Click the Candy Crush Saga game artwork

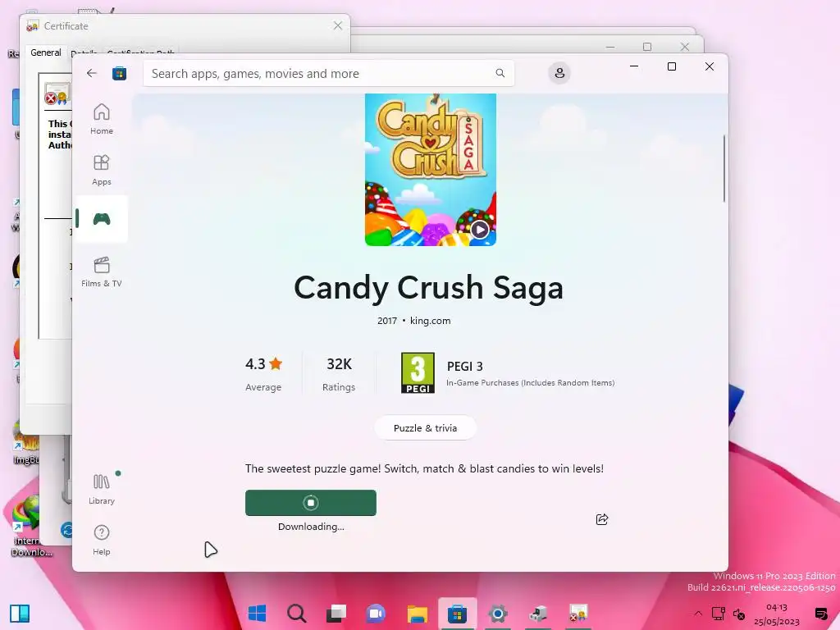pyautogui.click(x=431, y=170)
